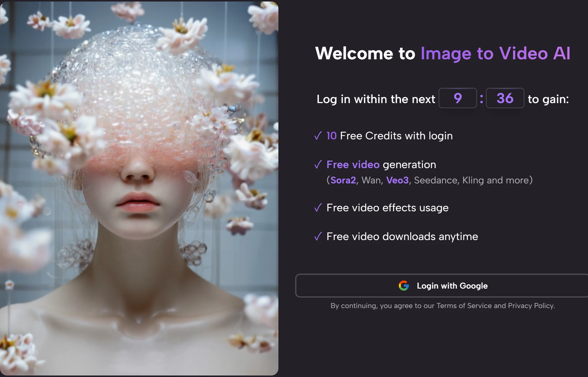Click the checkmark beside video downloads anytime

[x=318, y=236]
